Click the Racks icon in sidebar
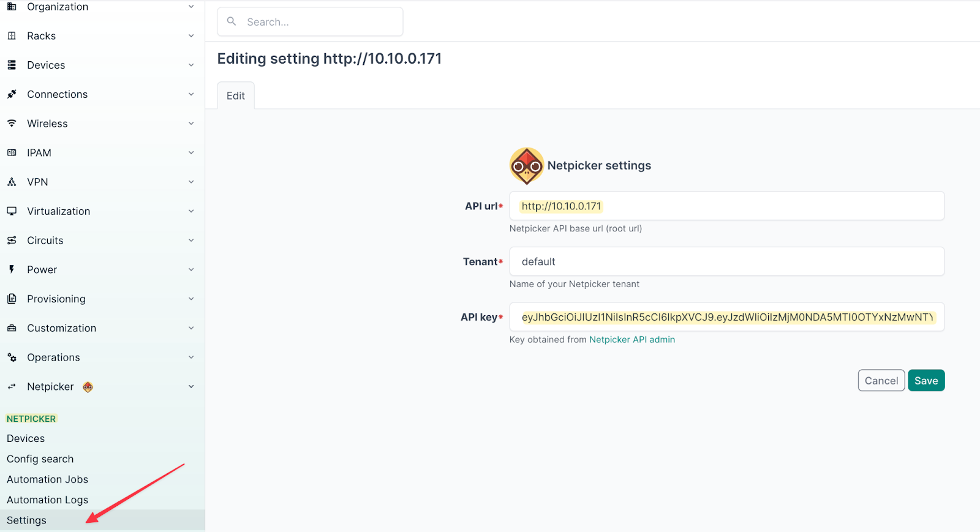The image size is (980, 532). (x=12, y=36)
